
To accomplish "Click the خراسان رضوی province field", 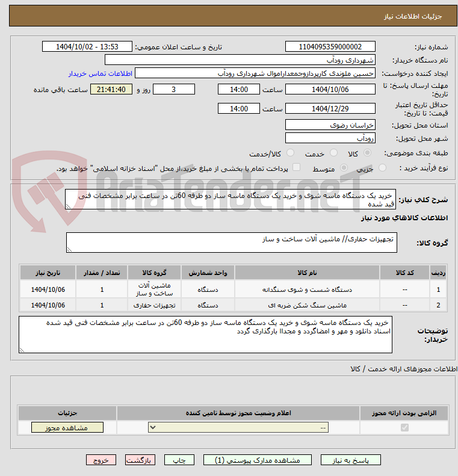I will point(330,125).
